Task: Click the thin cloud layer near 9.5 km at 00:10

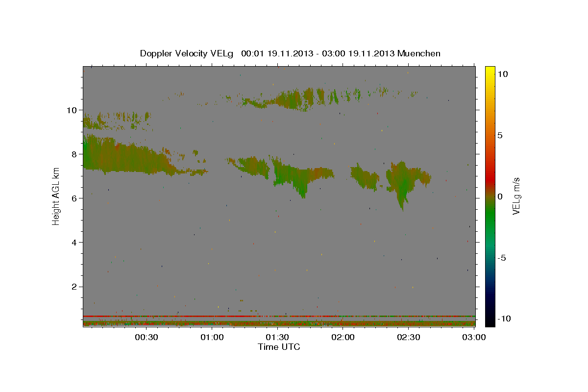Action: pos(117,120)
